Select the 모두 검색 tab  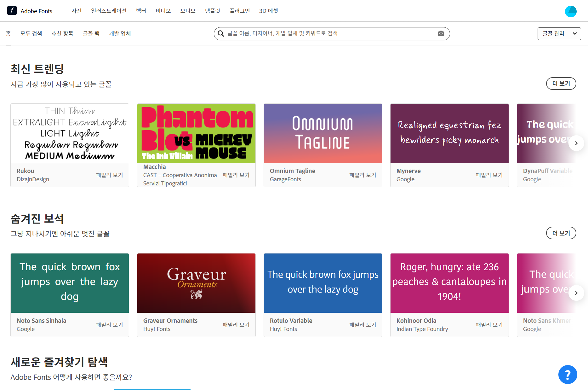[x=31, y=34]
